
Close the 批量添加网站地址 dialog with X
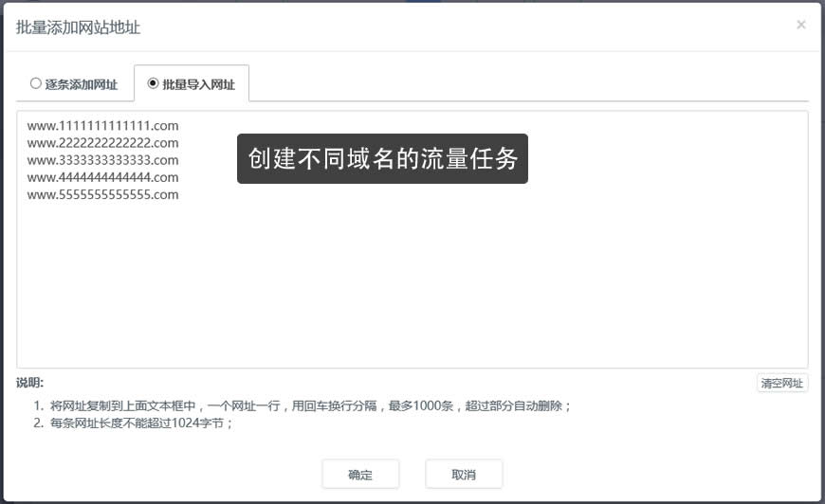tap(800, 25)
